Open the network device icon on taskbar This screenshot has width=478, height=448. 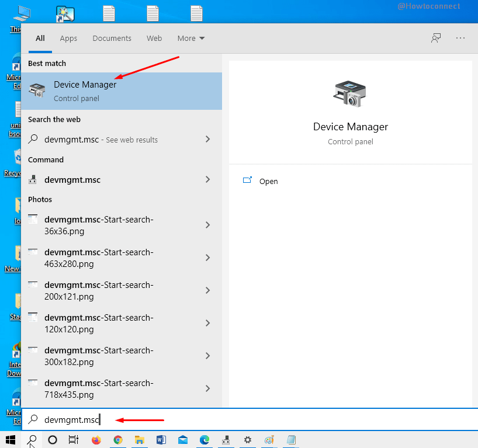click(226, 440)
